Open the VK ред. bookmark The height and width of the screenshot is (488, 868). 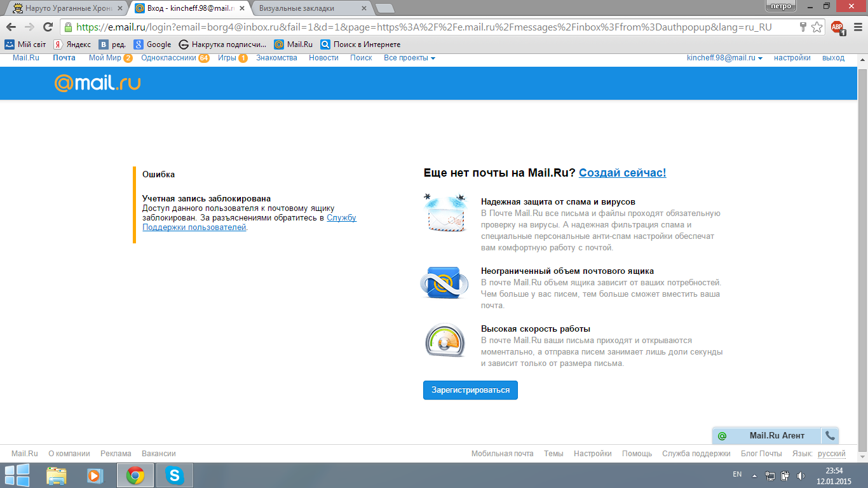[112, 44]
